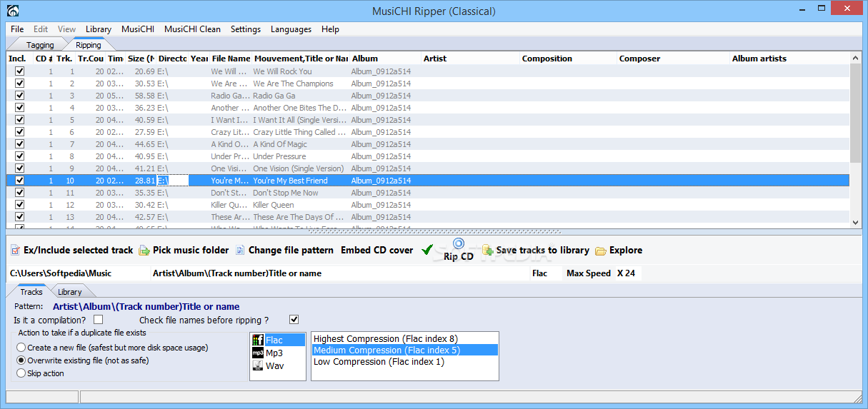868x409 pixels.
Task: Click the Explore folder icon
Action: pyautogui.click(x=601, y=251)
